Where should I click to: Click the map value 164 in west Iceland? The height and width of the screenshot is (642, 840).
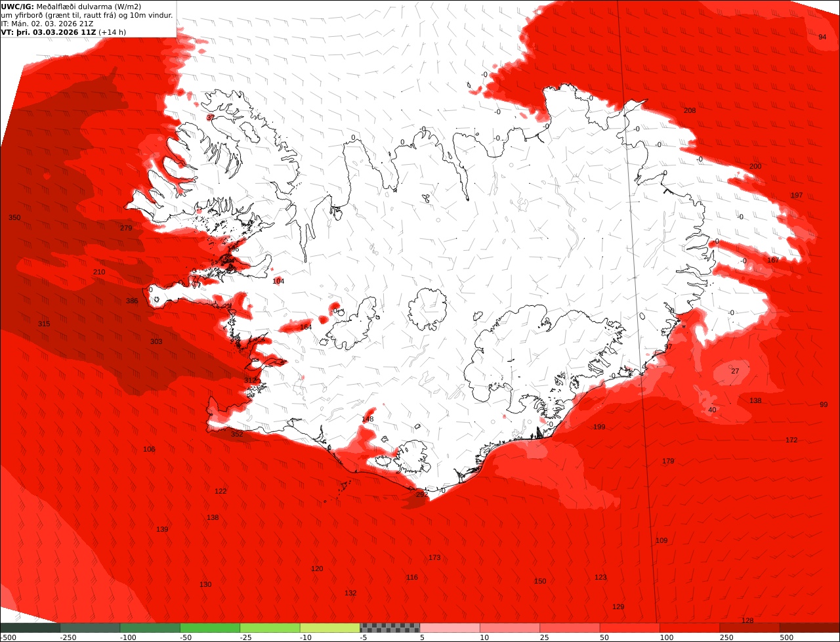pyautogui.click(x=306, y=327)
